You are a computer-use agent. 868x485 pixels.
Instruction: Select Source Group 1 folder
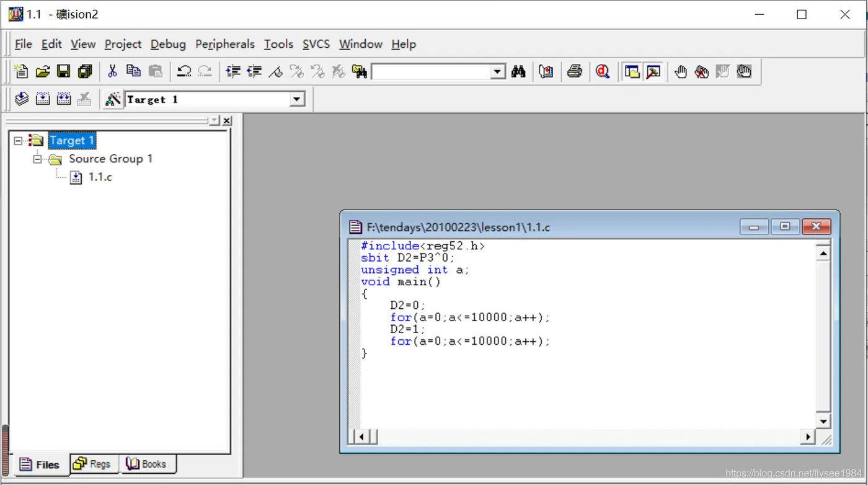[x=110, y=159]
